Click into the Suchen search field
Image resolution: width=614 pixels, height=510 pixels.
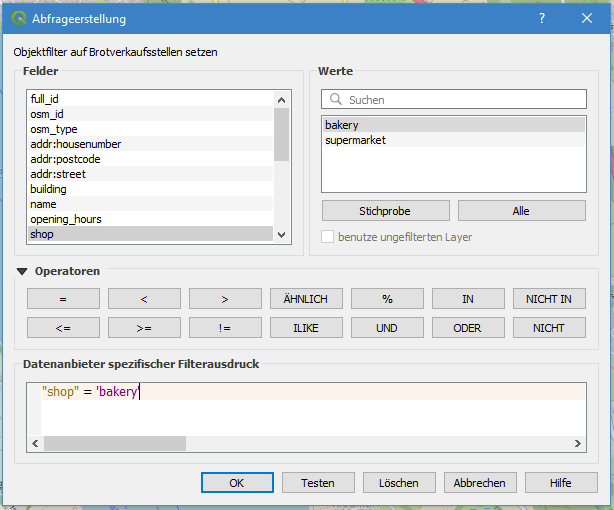click(460, 100)
